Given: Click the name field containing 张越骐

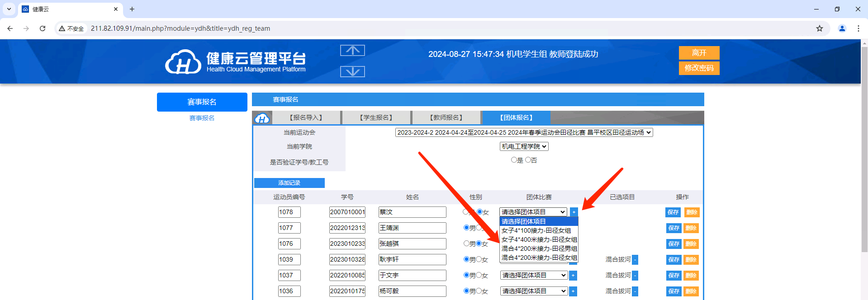Looking at the screenshot, I should click(412, 244).
